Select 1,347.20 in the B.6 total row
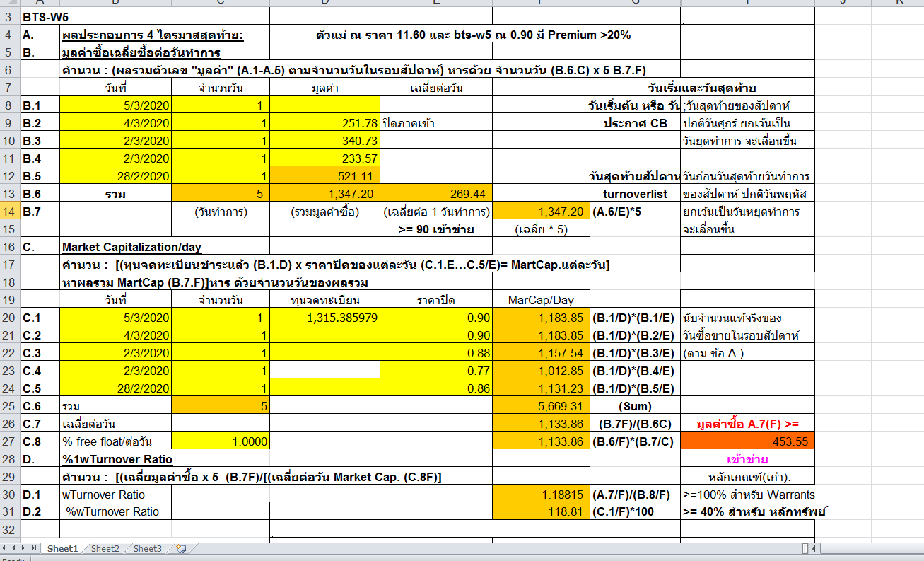This screenshot has width=924, height=561. pyautogui.click(x=324, y=193)
